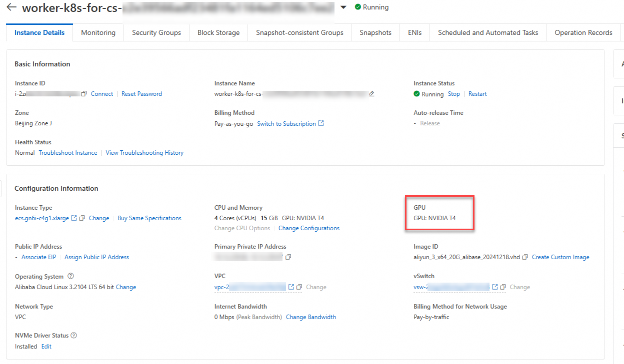
Task: Copy the vSwitch ID
Action: [503, 287]
